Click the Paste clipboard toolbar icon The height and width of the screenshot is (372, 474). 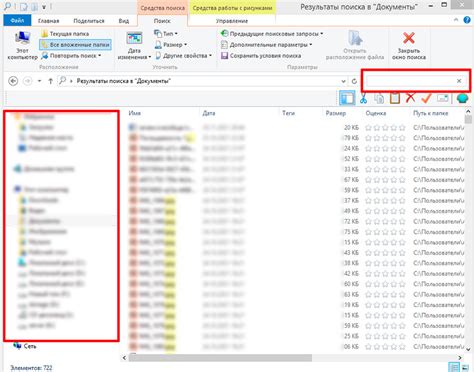pyautogui.click(x=395, y=98)
